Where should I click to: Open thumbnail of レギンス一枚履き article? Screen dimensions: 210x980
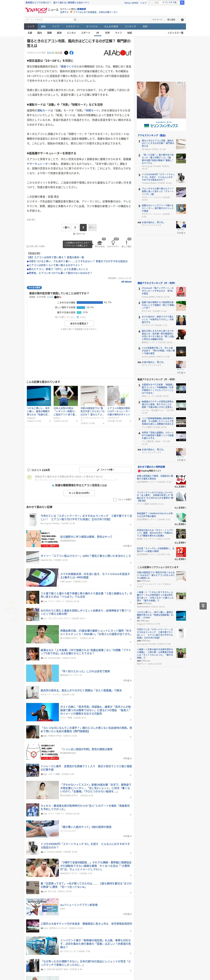[x=66, y=396]
